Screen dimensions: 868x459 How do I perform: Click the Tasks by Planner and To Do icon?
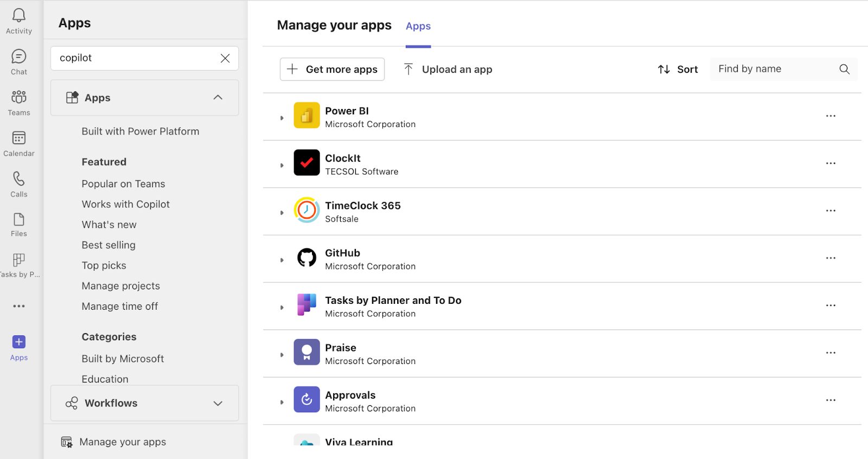click(307, 305)
